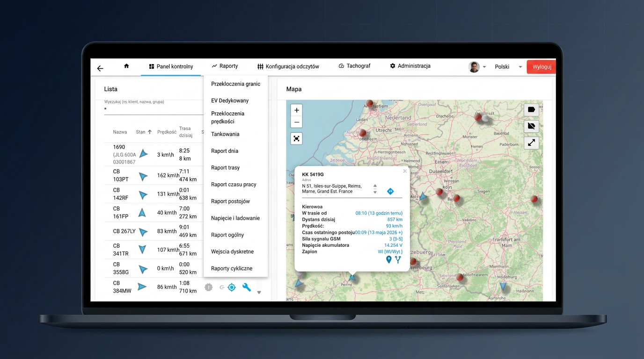Select Napięcie i ładowanie entry
The height and width of the screenshot is (359, 644).
[x=235, y=218]
